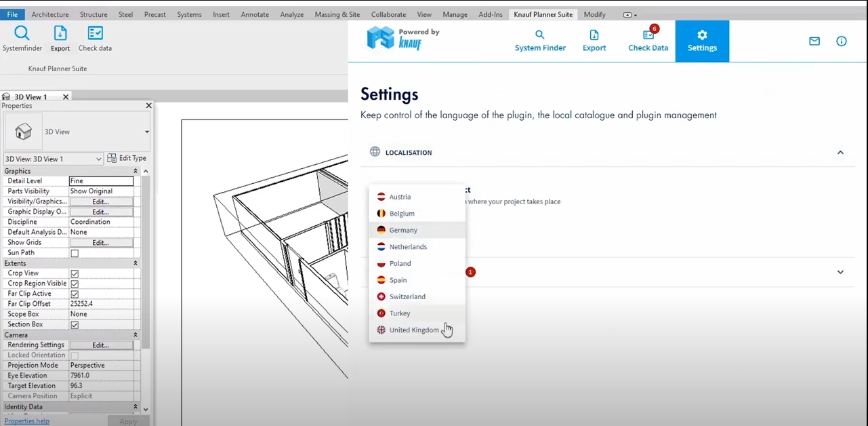Click Edit for Show Grids

[101, 243]
